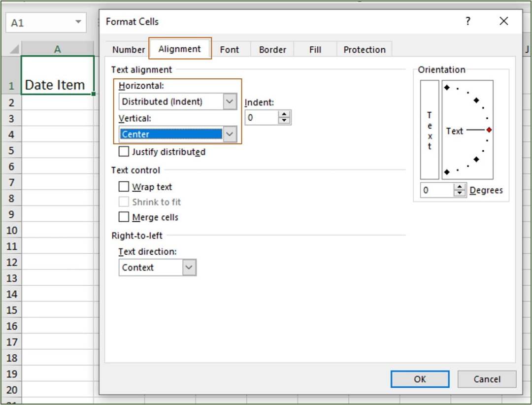The image size is (532, 405).
Task: Enable Justify distributed
Action: pos(123,151)
